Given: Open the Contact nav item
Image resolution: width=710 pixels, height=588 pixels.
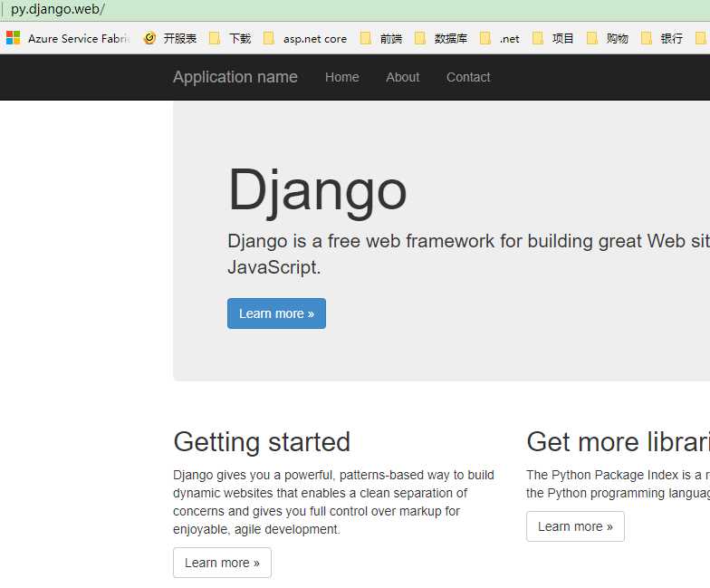Looking at the screenshot, I should pyautogui.click(x=468, y=78).
